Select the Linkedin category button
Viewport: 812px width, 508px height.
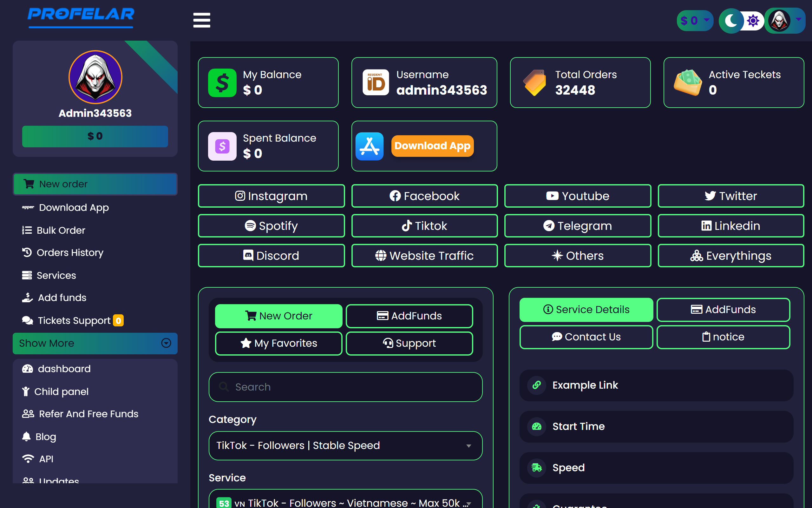click(731, 226)
